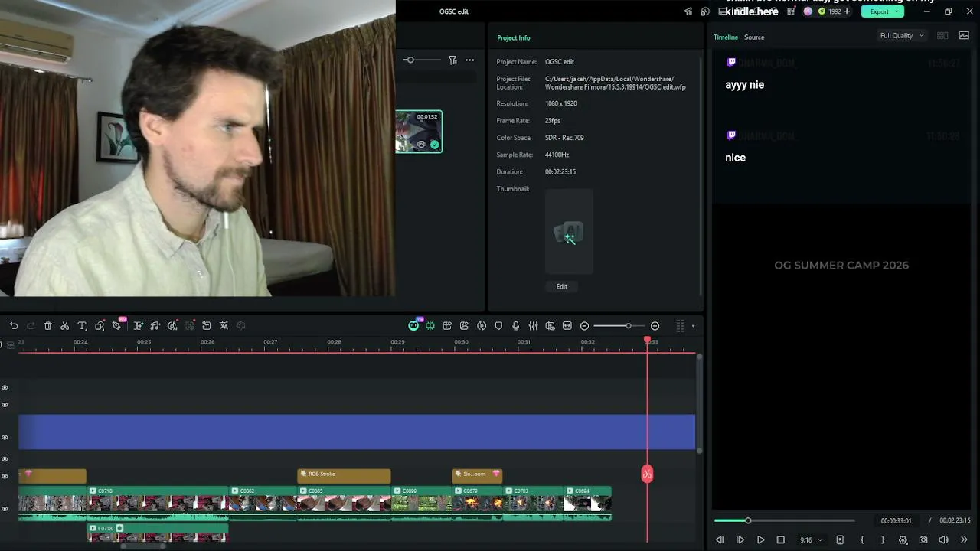Set mark-out point with right brace
The height and width of the screenshot is (551, 980).
883,540
